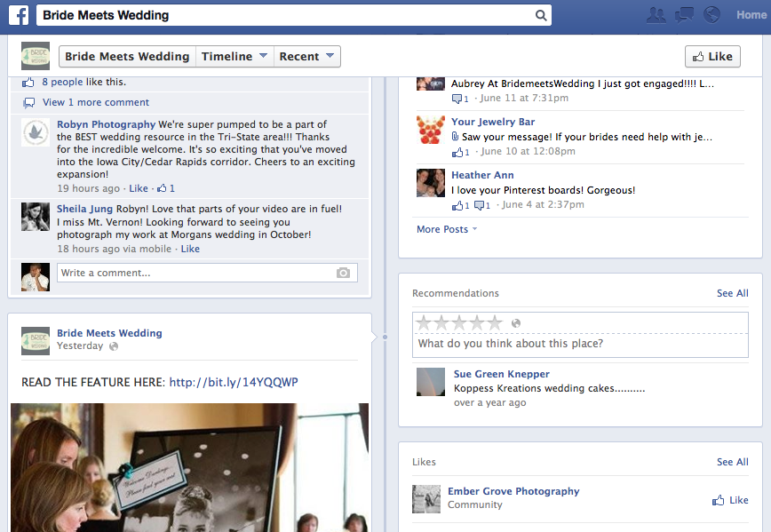Open the Recent dropdown

306,57
